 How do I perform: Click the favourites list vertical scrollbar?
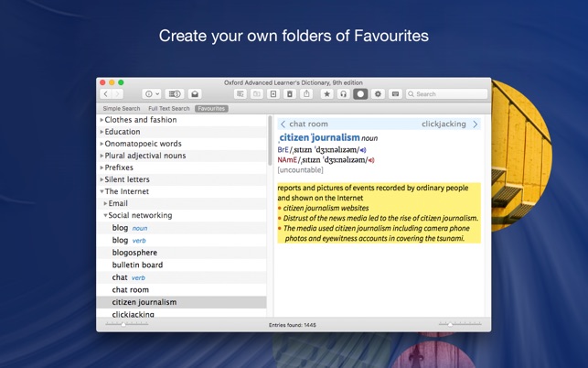click(270, 141)
